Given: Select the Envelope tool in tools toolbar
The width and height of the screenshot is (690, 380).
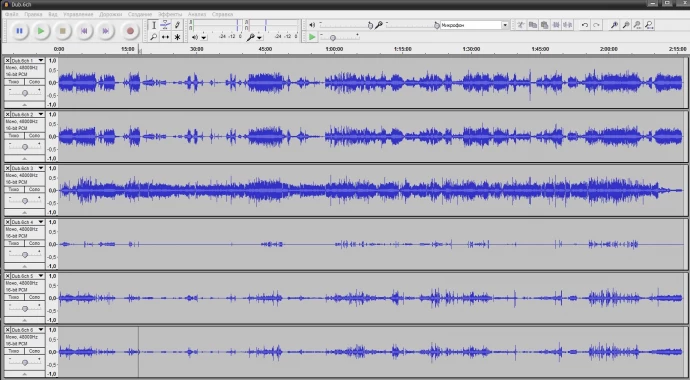Looking at the screenshot, I should pos(165,25).
